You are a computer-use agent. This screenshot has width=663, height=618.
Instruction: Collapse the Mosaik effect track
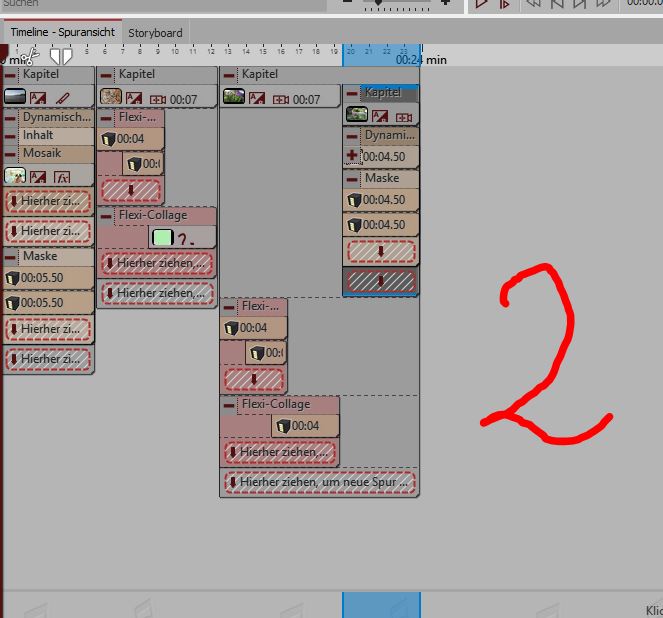[11, 154]
